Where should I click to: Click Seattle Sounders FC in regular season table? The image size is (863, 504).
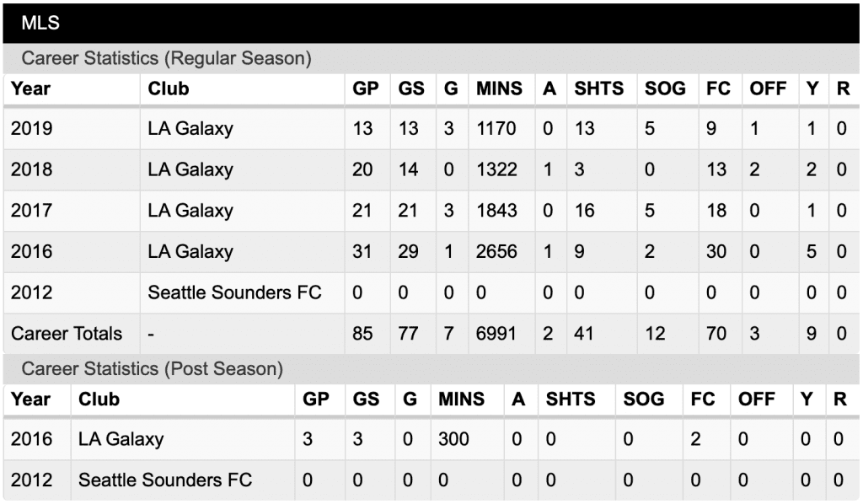pos(234,292)
